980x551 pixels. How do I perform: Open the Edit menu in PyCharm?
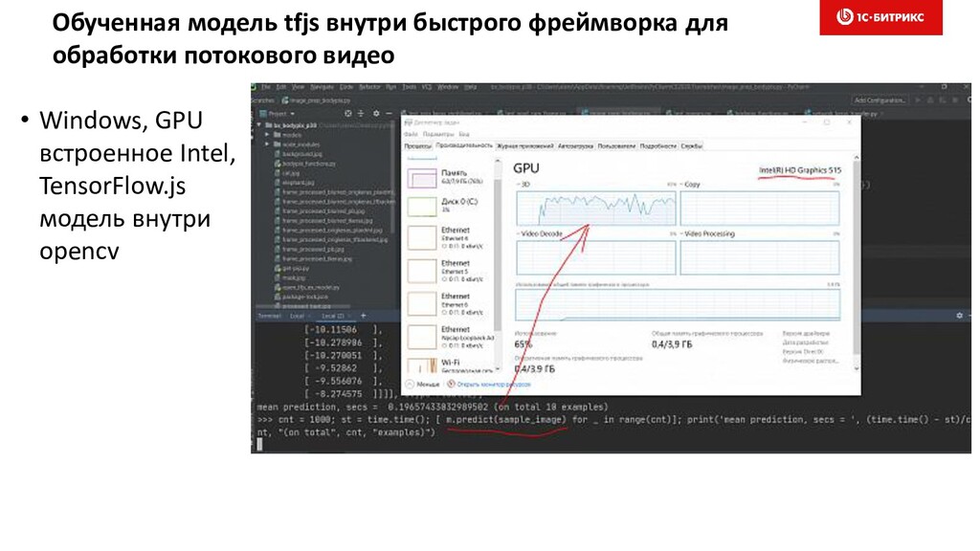(x=281, y=87)
